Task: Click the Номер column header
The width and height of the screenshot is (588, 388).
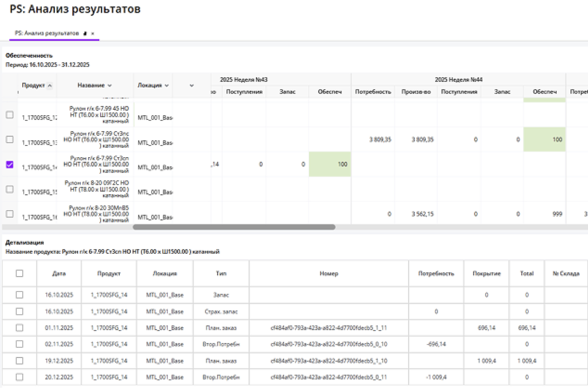Action: point(329,273)
